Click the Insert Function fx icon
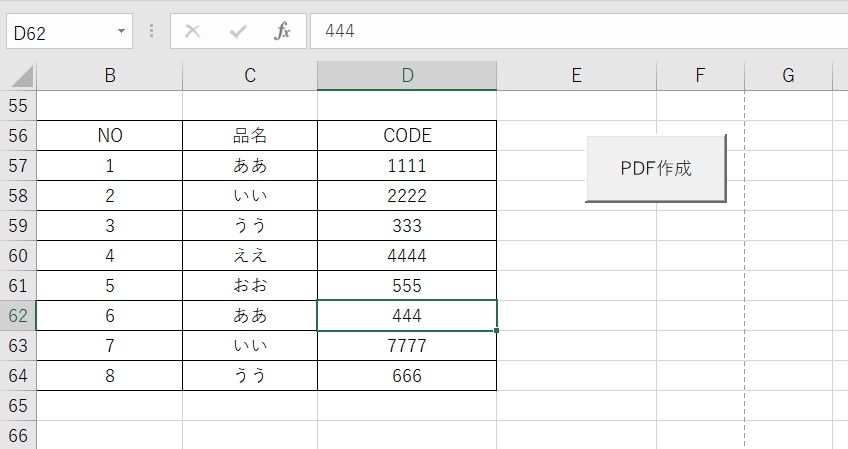848x449 pixels. click(x=282, y=31)
